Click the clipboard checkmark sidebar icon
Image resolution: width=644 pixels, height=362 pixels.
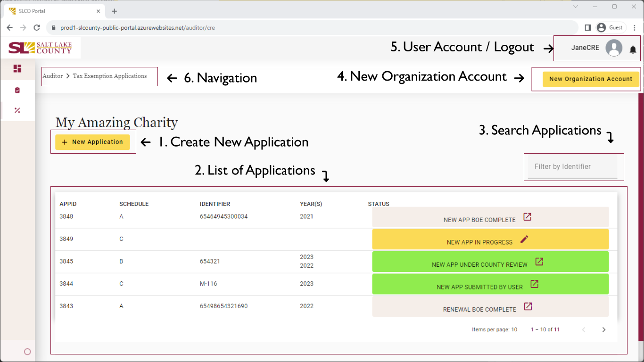pos(17,90)
